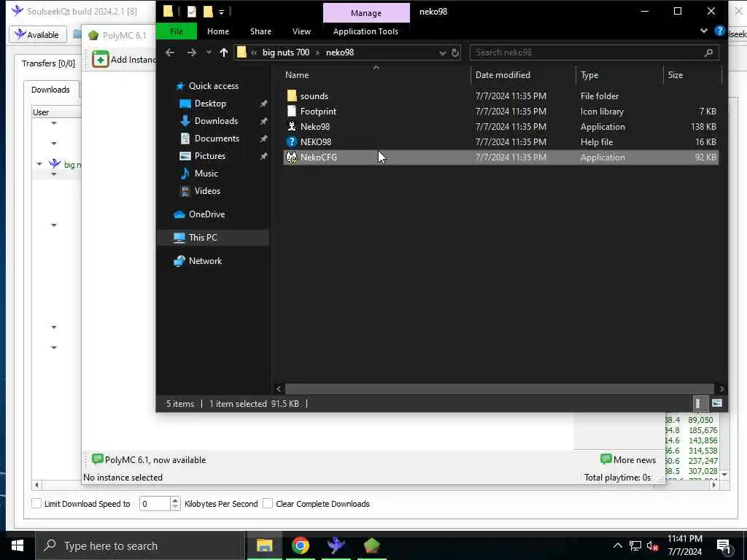This screenshot has width=747, height=560.
Task: Switch to large icons view layout
Action: tap(716, 403)
